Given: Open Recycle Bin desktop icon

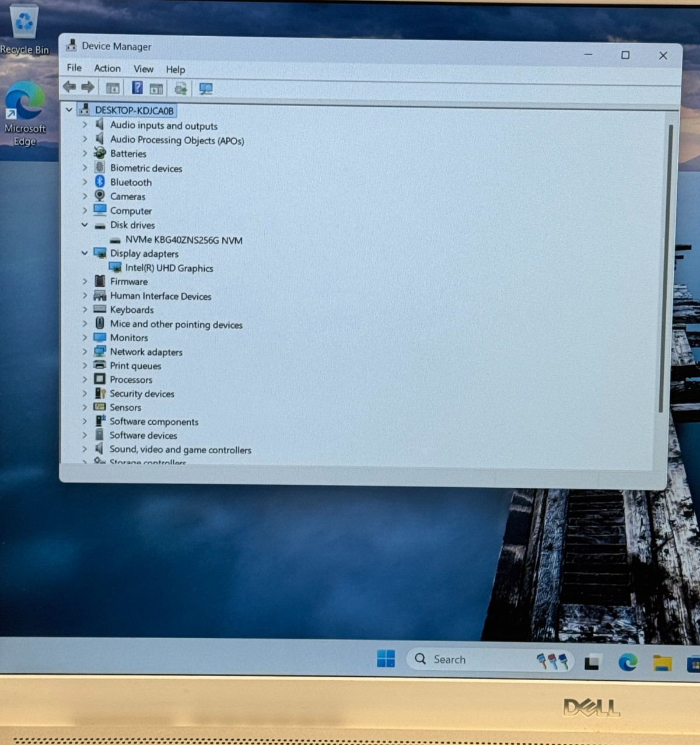Looking at the screenshot, I should 24,30.
